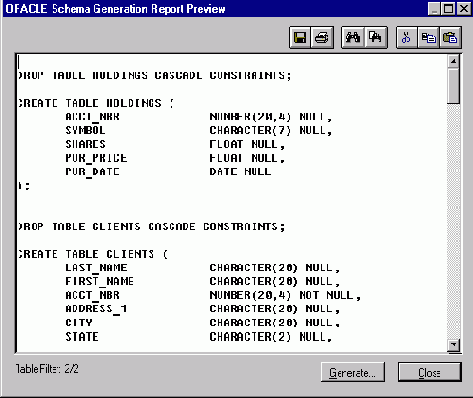Open Find with the binoculars icon
The height and width of the screenshot is (398, 473).
[x=353, y=37]
